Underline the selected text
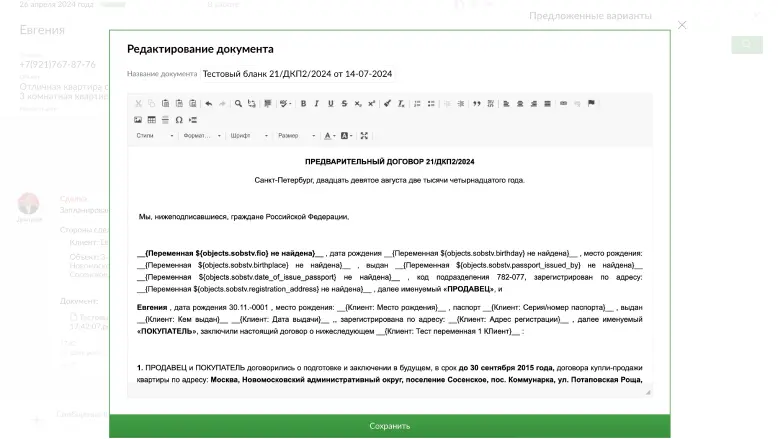This screenshot has width=778, height=439. (330, 104)
